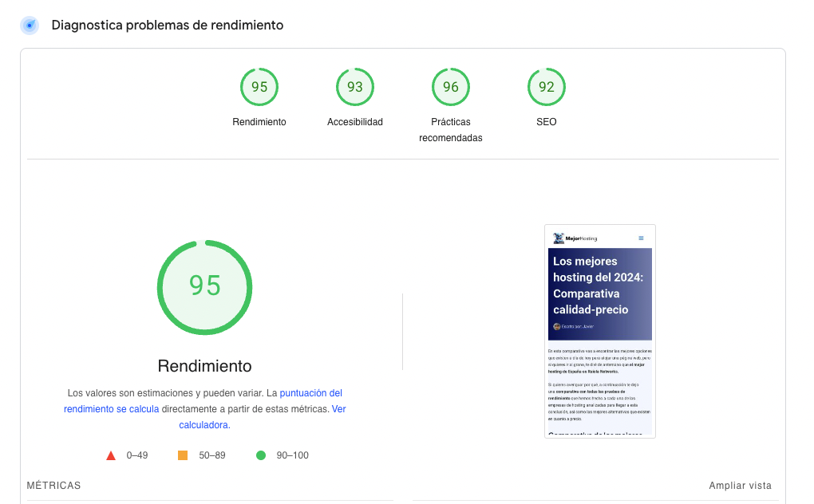Viewport: 814px width, 504px height.
Task: Click the green circle 90–100 legend icon
Action: point(261,455)
